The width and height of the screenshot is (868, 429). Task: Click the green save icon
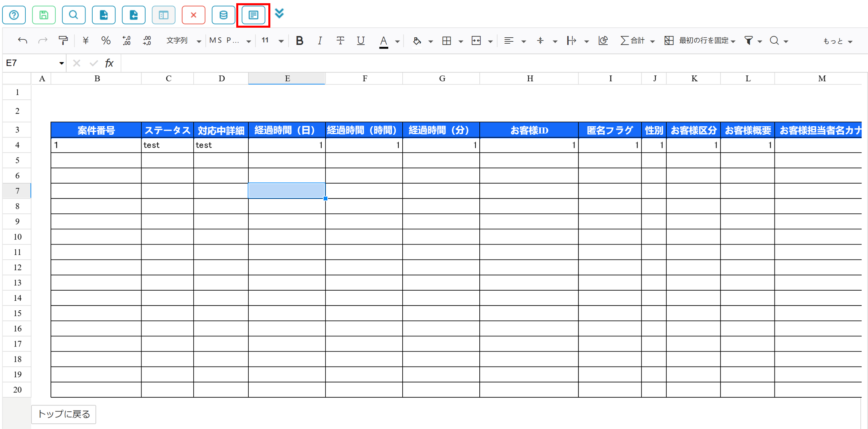pyautogui.click(x=44, y=15)
